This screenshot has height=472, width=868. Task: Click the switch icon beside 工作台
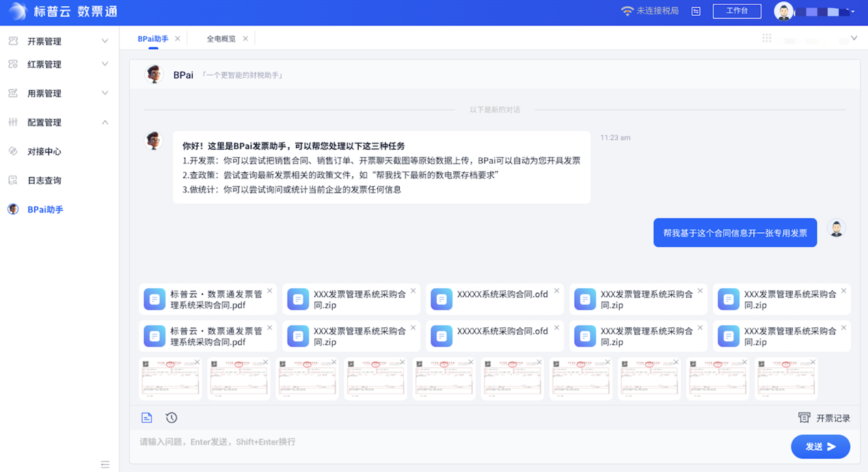(696, 12)
